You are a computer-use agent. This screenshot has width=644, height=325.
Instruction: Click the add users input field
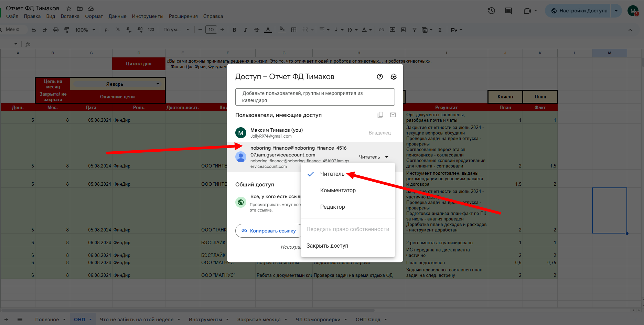tap(315, 97)
